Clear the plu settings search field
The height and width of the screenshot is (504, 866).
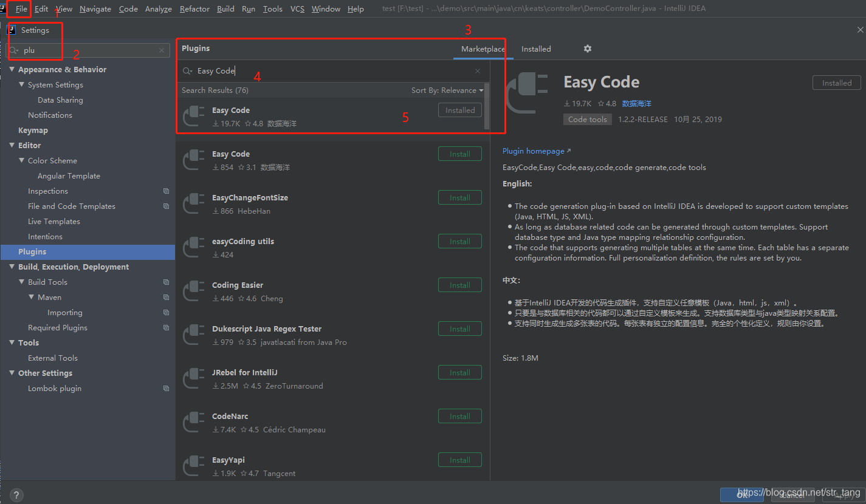(162, 50)
